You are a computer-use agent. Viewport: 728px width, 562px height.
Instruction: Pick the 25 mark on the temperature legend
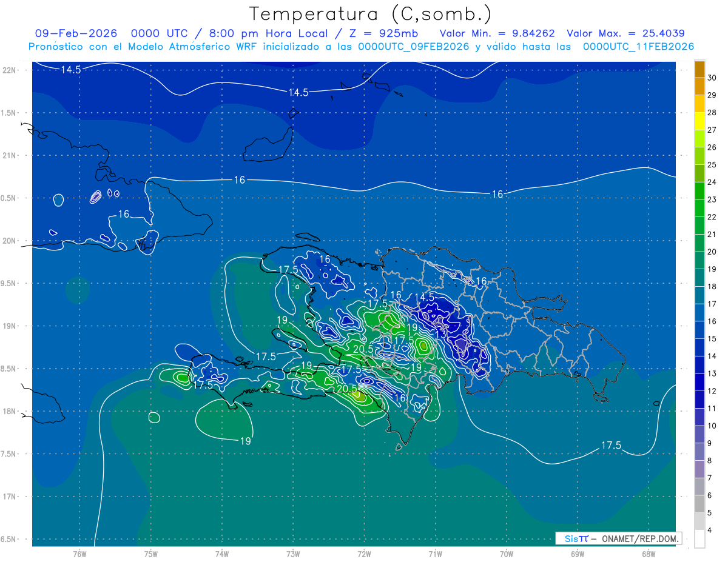tap(711, 164)
